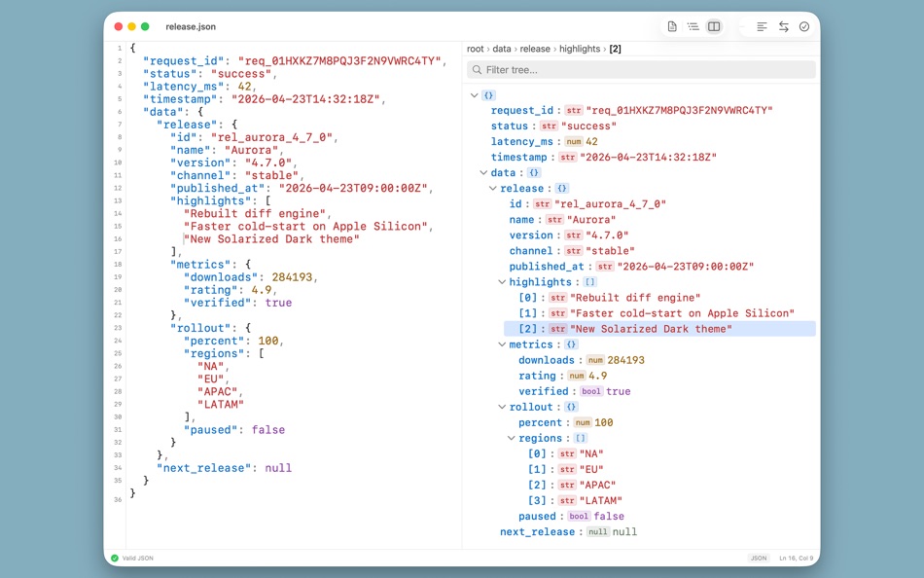Select tree row [0] Rebuilt diff engine
924x578 pixels.
(660, 298)
